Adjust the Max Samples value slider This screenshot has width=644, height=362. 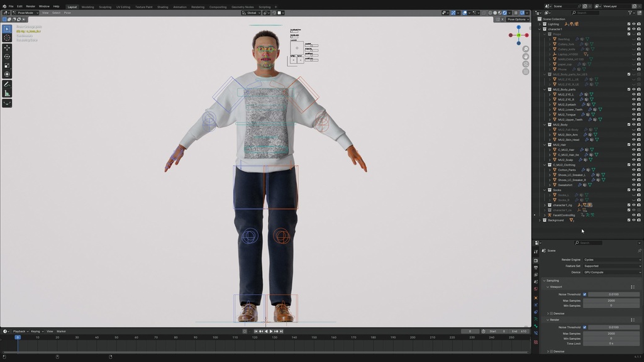tap(611, 299)
